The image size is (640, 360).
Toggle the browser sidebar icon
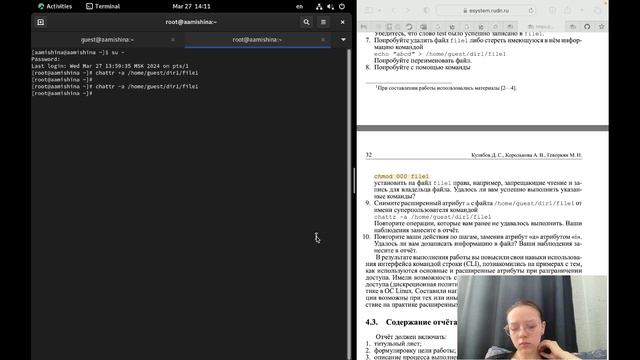[x=369, y=11]
